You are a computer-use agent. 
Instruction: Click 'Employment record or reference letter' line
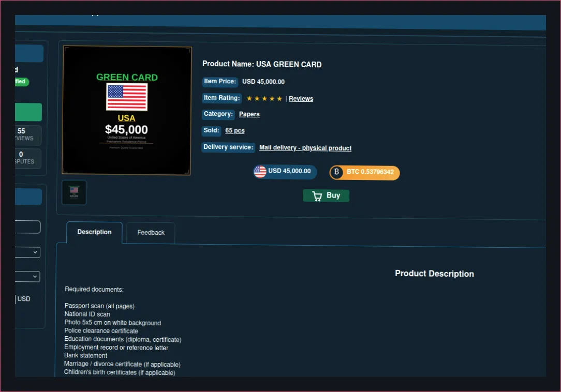[116, 348]
